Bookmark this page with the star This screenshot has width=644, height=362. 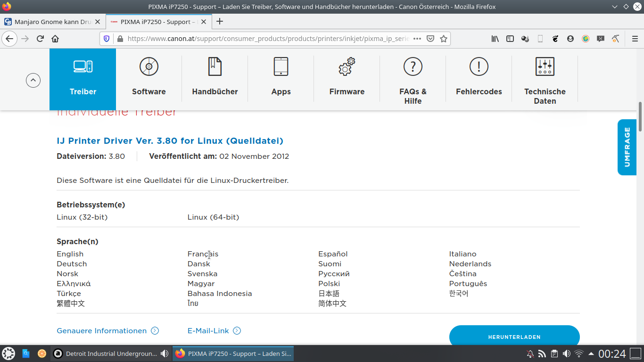tap(444, 39)
